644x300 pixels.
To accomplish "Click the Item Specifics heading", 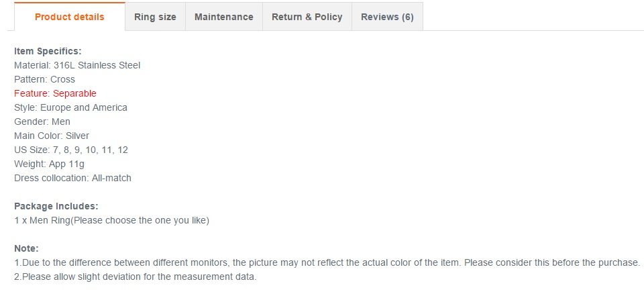I will click(x=48, y=51).
